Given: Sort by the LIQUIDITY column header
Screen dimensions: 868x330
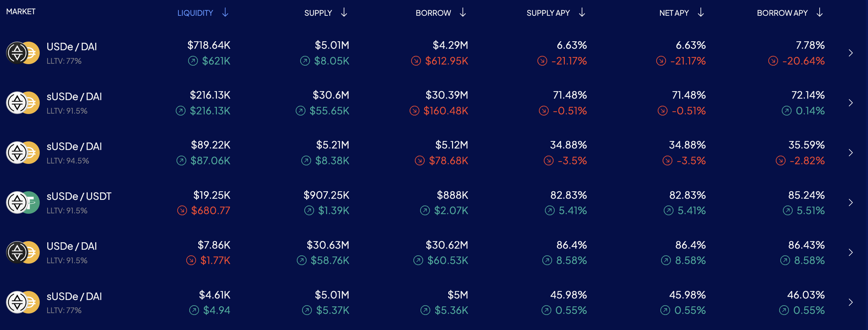Looking at the screenshot, I should (x=195, y=13).
